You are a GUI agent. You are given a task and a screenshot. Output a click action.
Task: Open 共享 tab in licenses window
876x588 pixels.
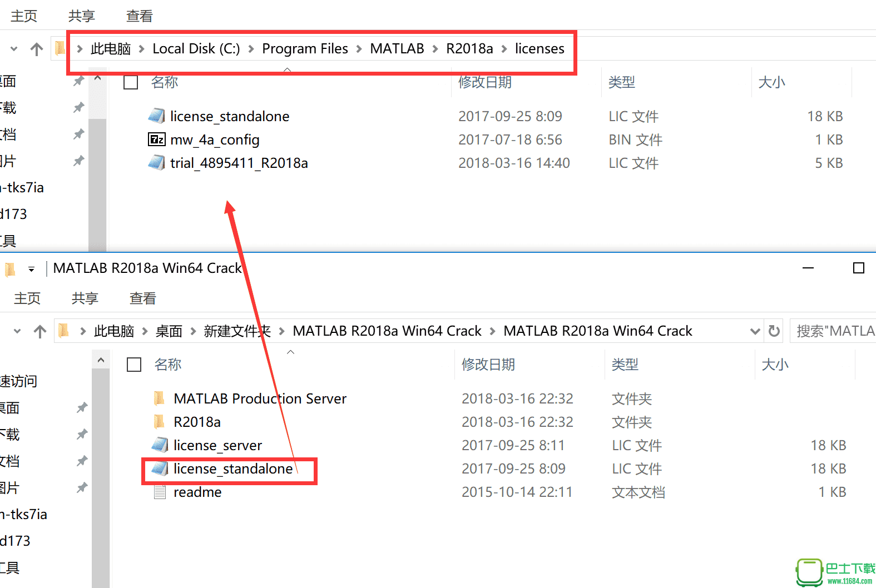pos(82,16)
